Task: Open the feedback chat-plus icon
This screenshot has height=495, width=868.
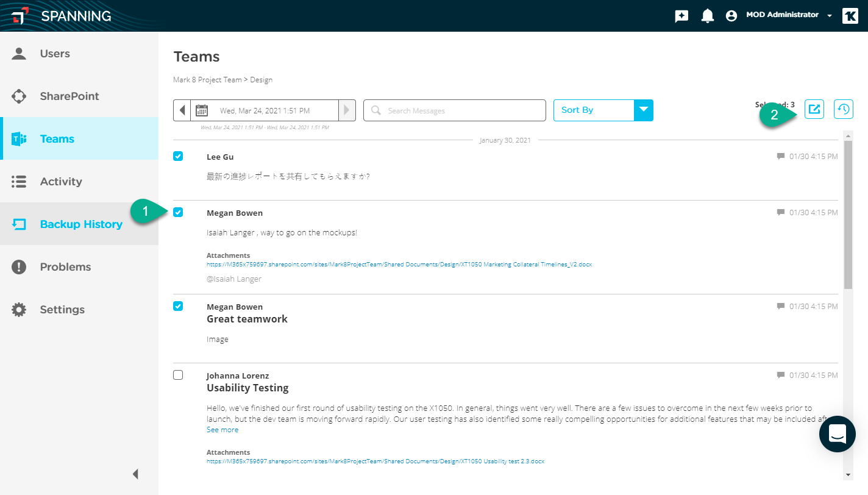Action: pyautogui.click(x=681, y=16)
